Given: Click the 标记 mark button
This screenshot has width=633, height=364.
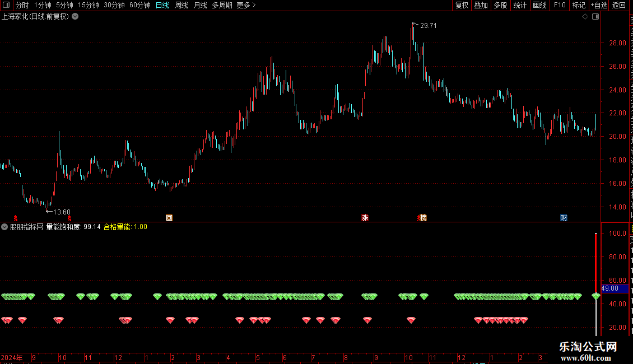Looking at the screenshot, I should [579, 5].
